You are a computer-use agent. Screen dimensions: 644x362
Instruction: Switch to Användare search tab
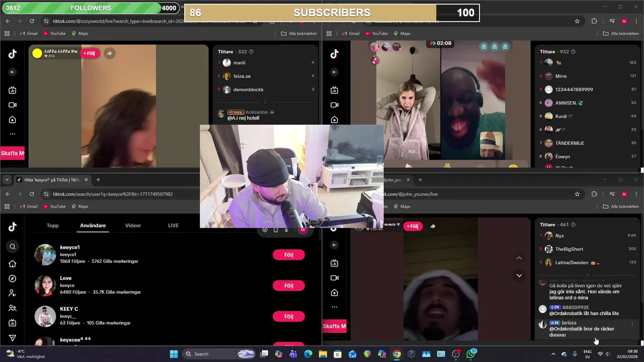click(93, 225)
